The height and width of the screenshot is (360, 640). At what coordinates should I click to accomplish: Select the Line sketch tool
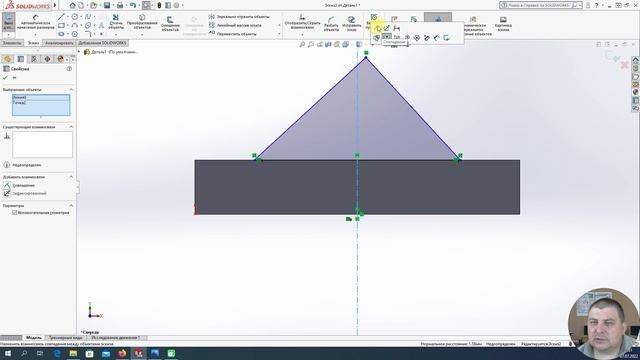pos(61,17)
